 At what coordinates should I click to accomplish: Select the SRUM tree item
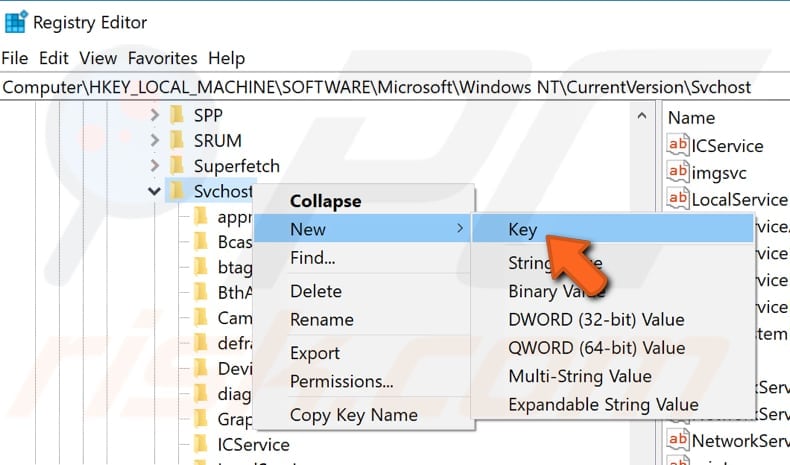click(218, 141)
